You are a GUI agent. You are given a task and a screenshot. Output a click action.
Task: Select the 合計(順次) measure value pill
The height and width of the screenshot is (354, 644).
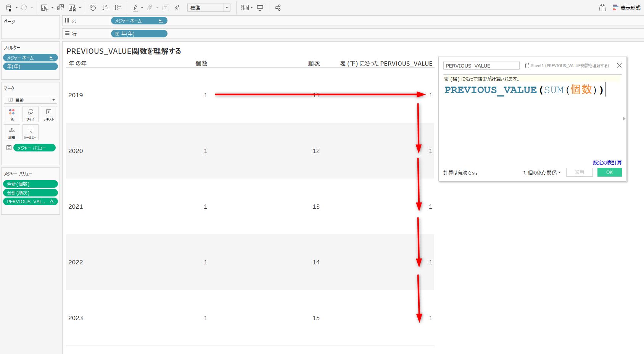(x=31, y=193)
